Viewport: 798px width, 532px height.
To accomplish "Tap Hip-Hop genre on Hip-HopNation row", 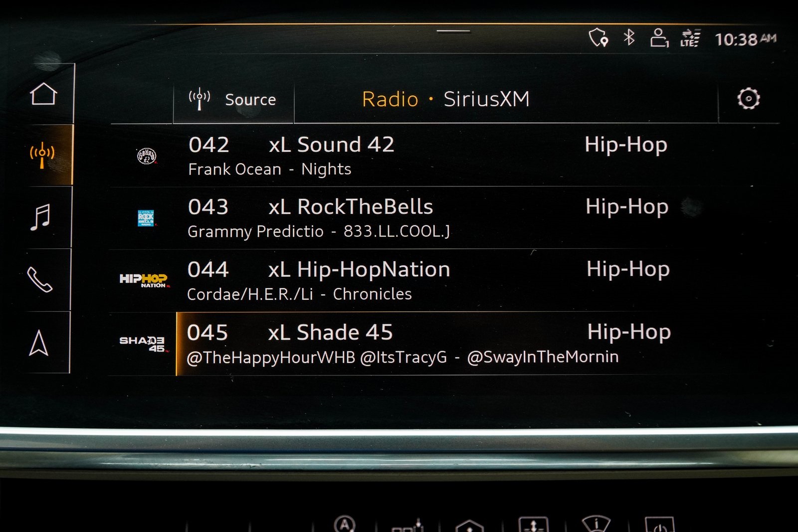I will point(627,270).
